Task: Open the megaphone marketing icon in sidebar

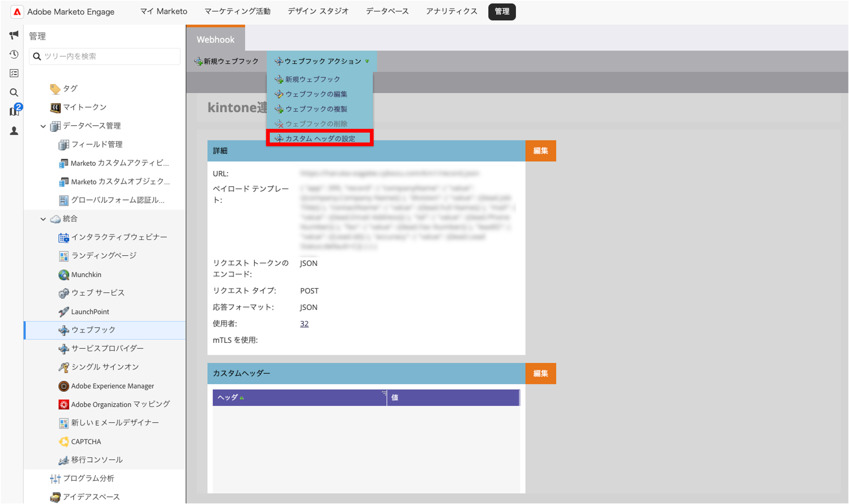Action: pyautogui.click(x=14, y=35)
